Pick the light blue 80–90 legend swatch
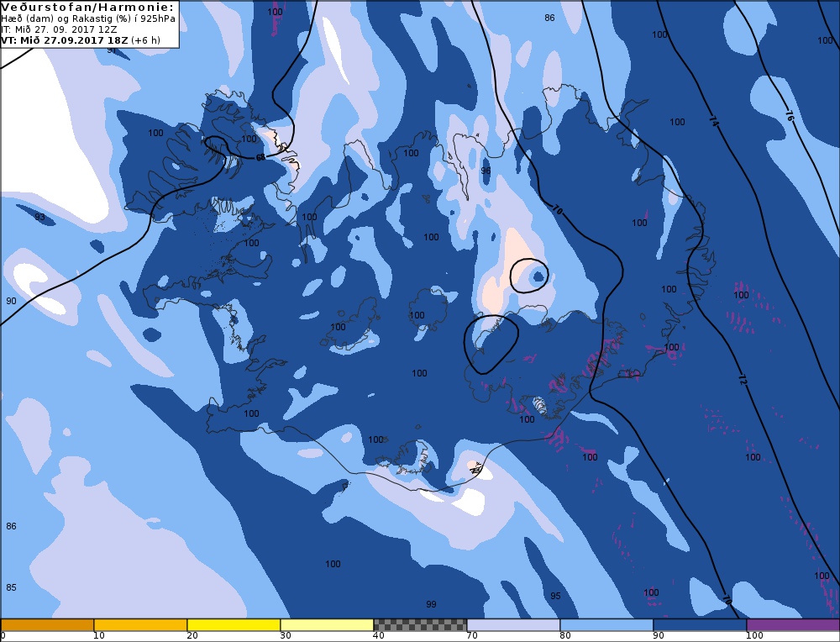 606,624
